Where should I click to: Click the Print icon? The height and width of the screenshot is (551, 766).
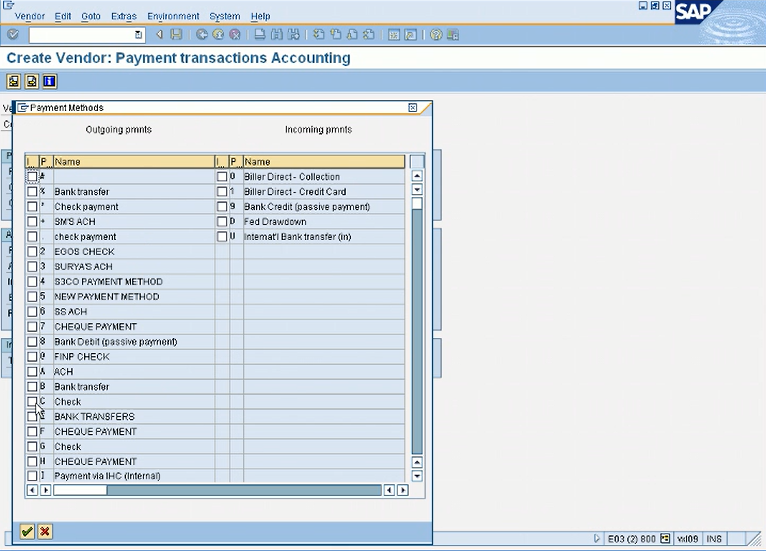click(x=260, y=35)
